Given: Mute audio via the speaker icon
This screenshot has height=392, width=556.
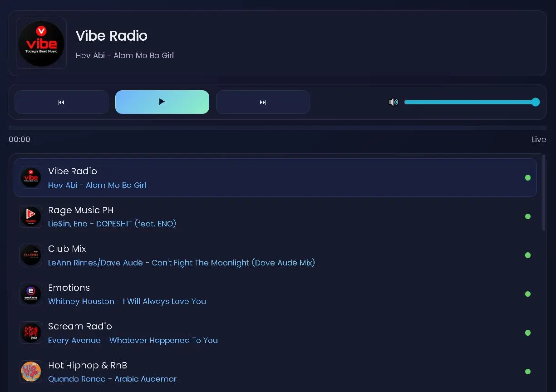Looking at the screenshot, I should click(394, 102).
